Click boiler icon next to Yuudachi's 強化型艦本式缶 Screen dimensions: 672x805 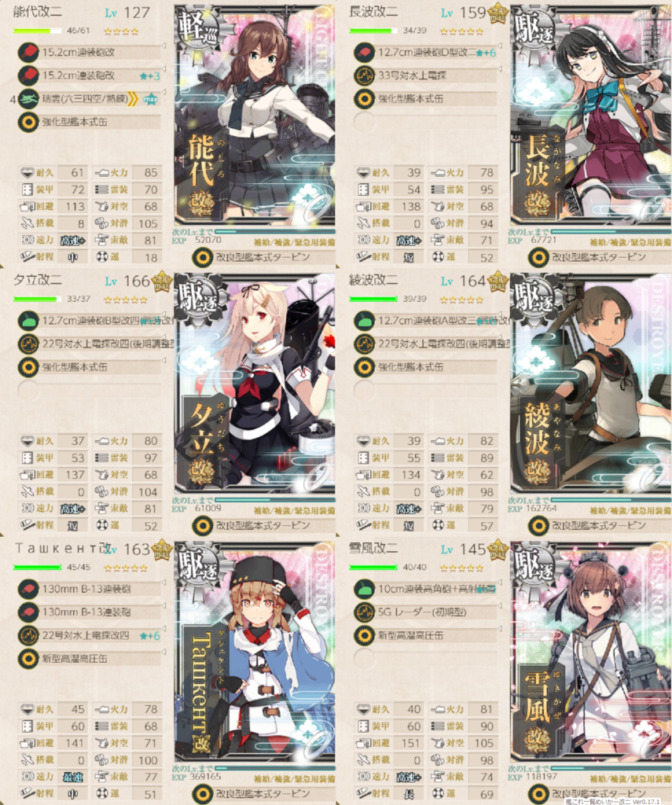28,366
